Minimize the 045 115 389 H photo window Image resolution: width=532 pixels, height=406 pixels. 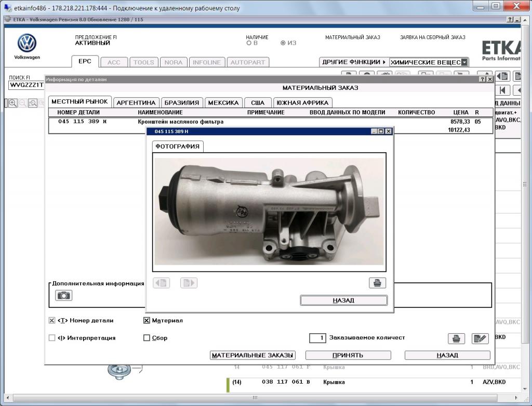tap(374, 132)
